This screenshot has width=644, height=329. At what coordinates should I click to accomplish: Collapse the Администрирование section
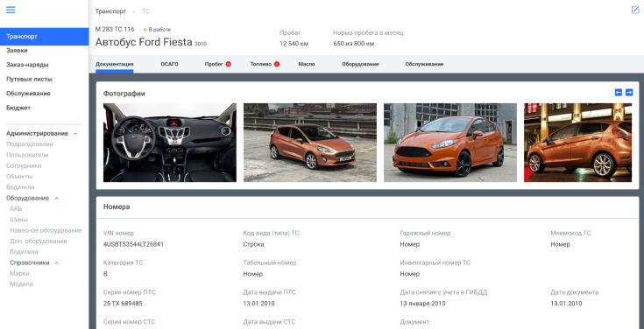click(75, 134)
